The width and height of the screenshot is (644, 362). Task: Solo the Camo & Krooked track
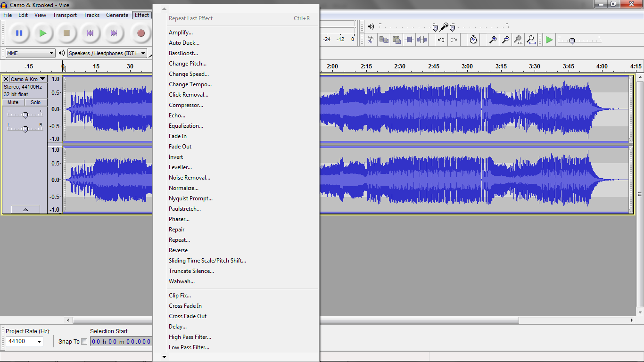tap(35, 102)
